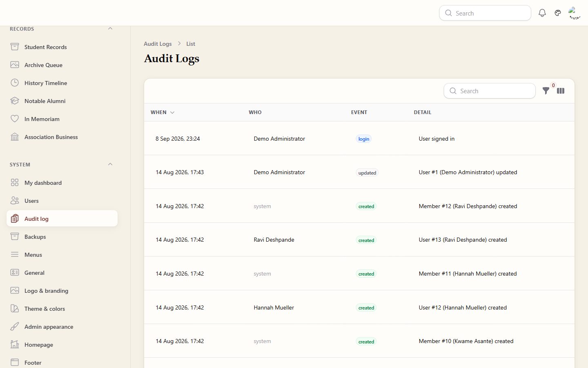
Task: Click the Footer window icon
Action: click(15, 362)
